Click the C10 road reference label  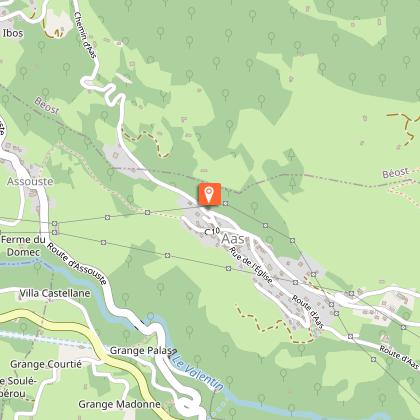tap(212, 231)
